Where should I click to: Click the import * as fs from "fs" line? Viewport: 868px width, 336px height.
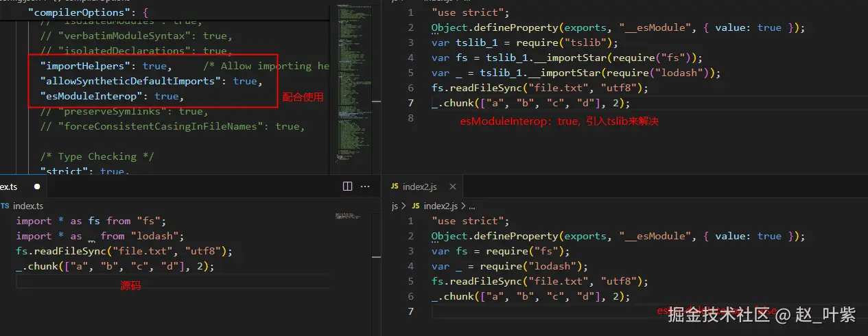click(91, 221)
